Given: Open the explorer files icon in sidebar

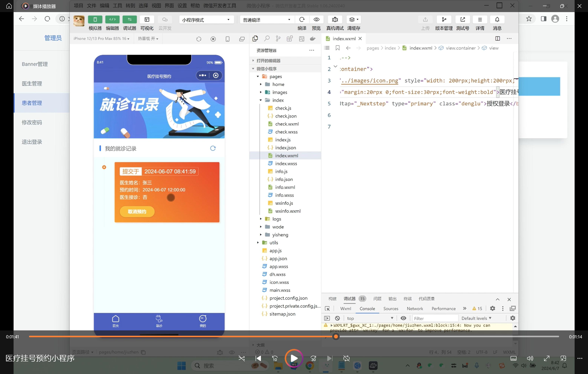Looking at the screenshot, I should point(255,39).
